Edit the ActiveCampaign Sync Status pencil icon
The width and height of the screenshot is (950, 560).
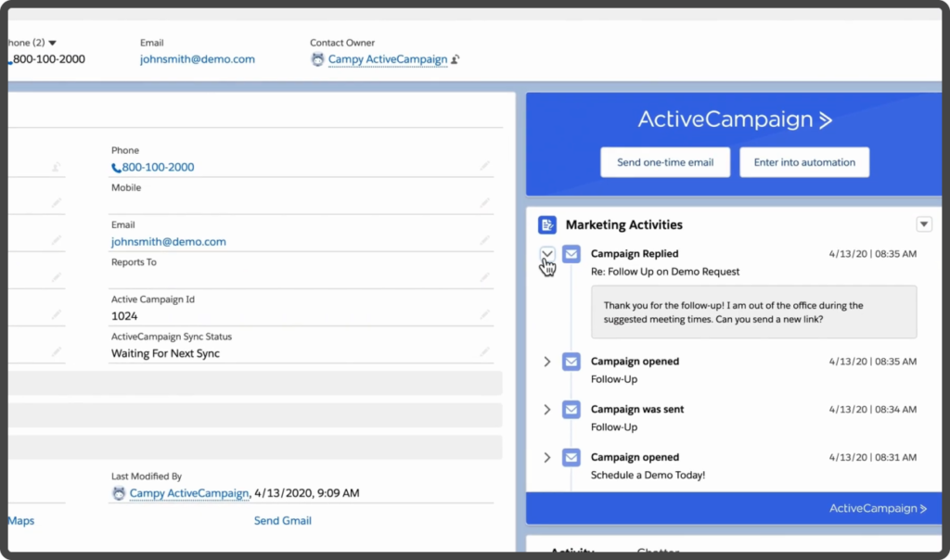coord(484,351)
